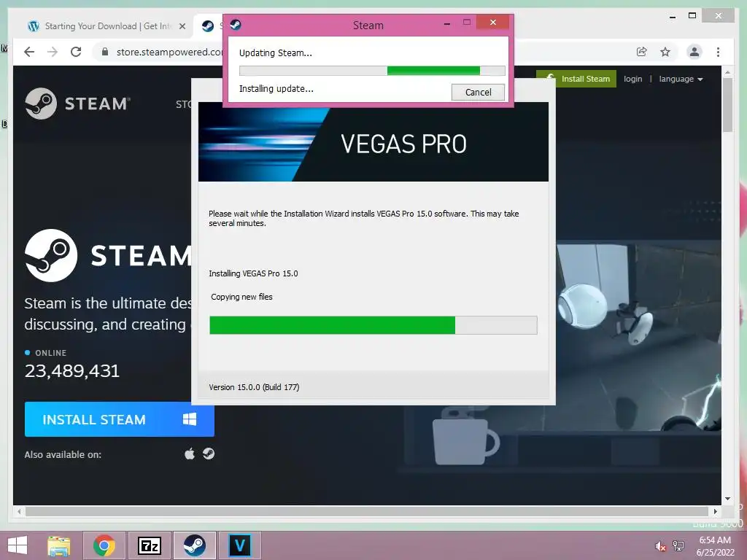Go back in the Chrome browser
This screenshot has width=747, height=560.
[29, 52]
